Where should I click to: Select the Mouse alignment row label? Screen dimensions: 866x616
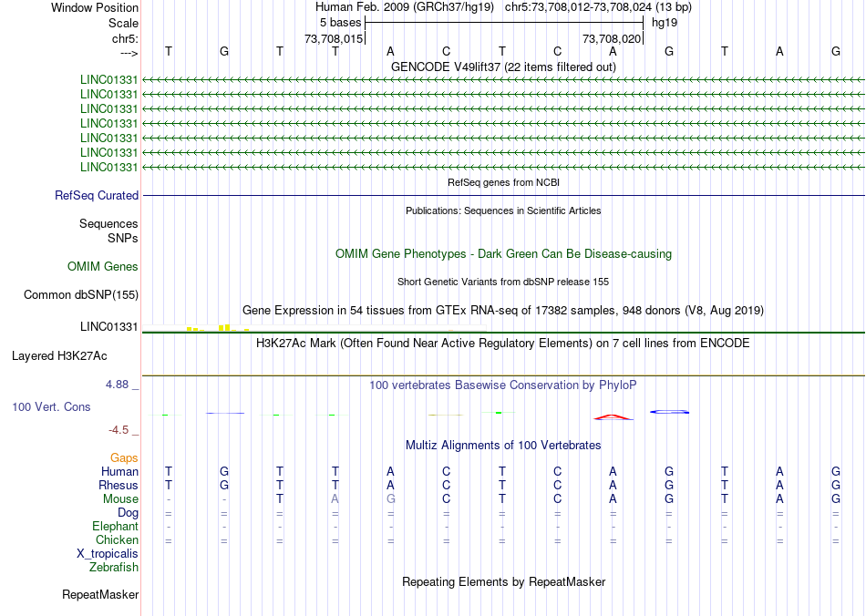click(120, 499)
